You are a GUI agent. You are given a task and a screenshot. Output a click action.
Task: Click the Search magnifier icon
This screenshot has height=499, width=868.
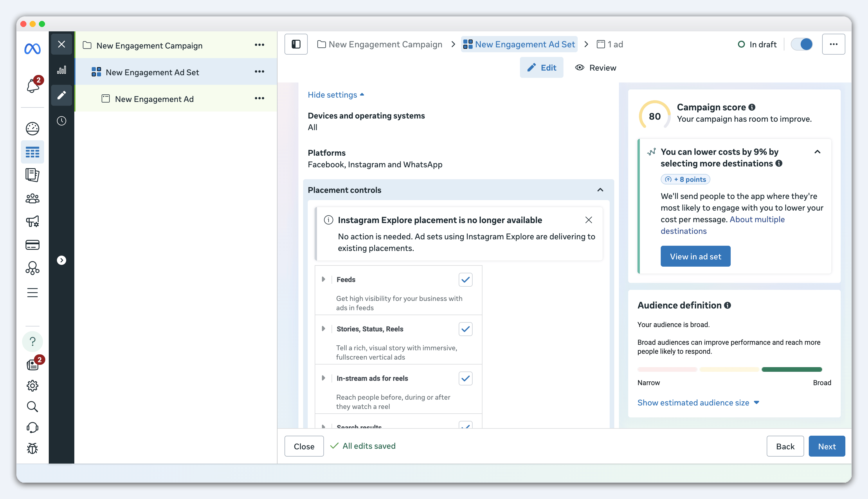(33, 406)
